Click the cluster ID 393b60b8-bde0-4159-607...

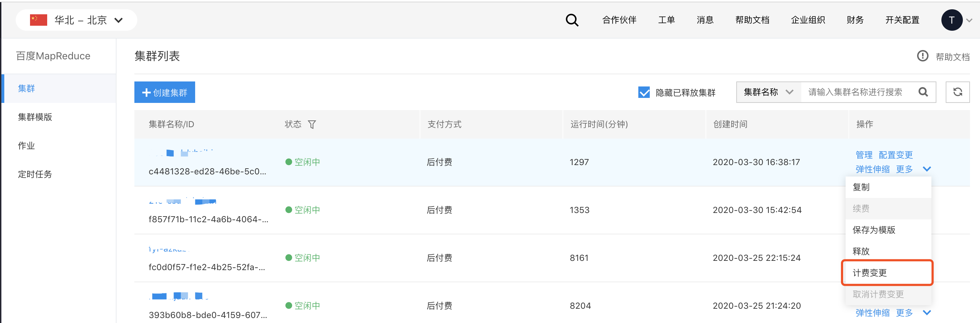208,315
